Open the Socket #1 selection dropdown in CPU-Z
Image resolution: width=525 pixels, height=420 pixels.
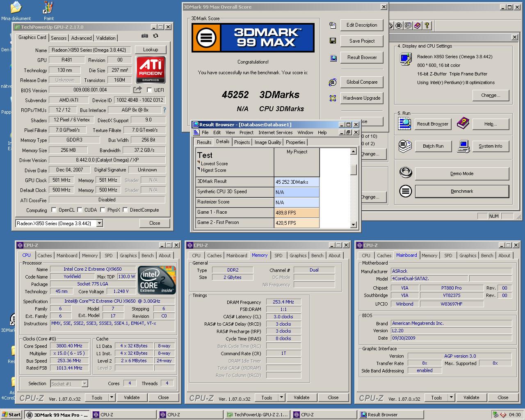(x=85, y=384)
